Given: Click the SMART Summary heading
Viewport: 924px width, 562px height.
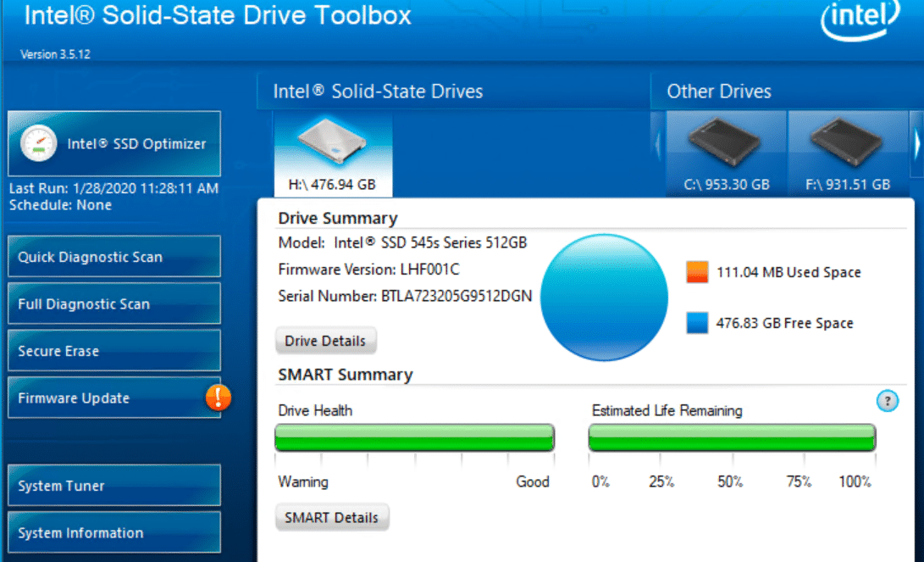Looking at the screenshot, I should pos(346,375).
